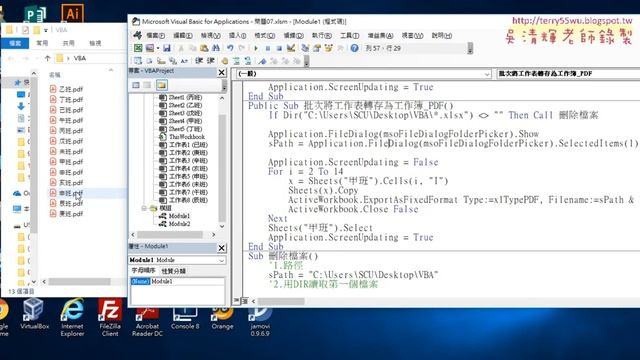The height and width of the screenshot is (360, 640).
Task: Click the View Object icon in Project panel
Action: pos(147,85)
